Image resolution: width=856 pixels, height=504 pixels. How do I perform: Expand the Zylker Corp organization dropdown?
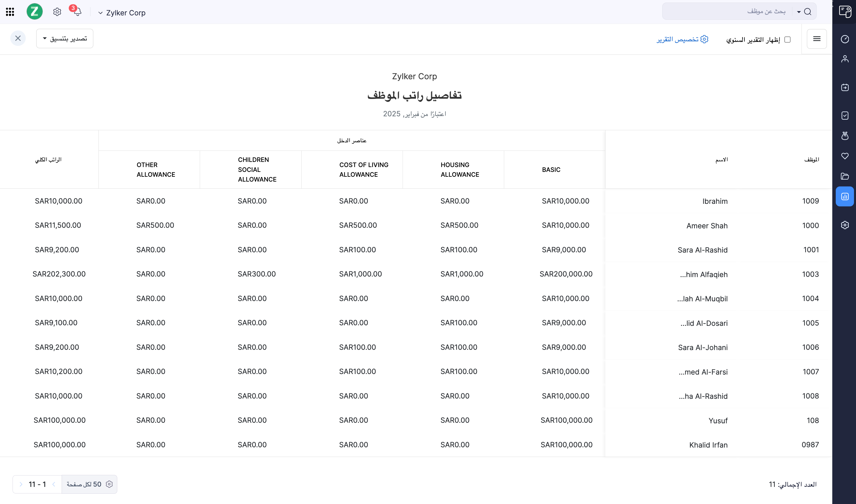pos(100,13)
